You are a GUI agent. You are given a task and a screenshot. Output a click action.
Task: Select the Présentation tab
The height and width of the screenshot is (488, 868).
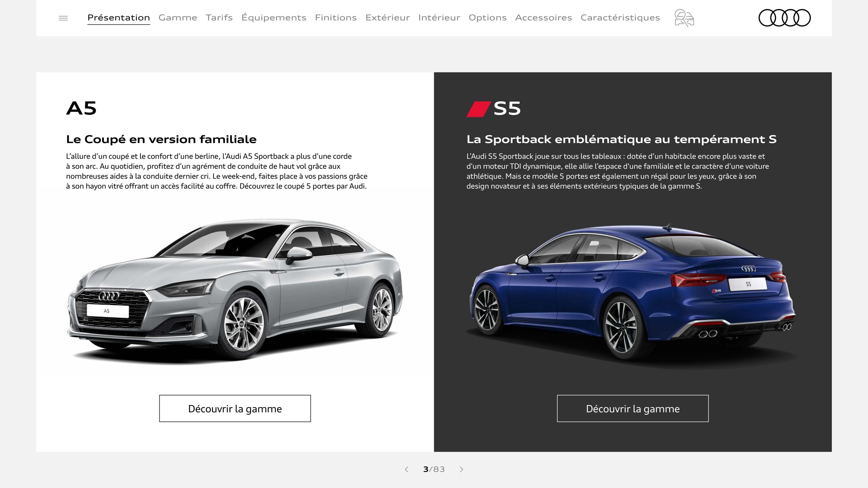coord(118,17)
